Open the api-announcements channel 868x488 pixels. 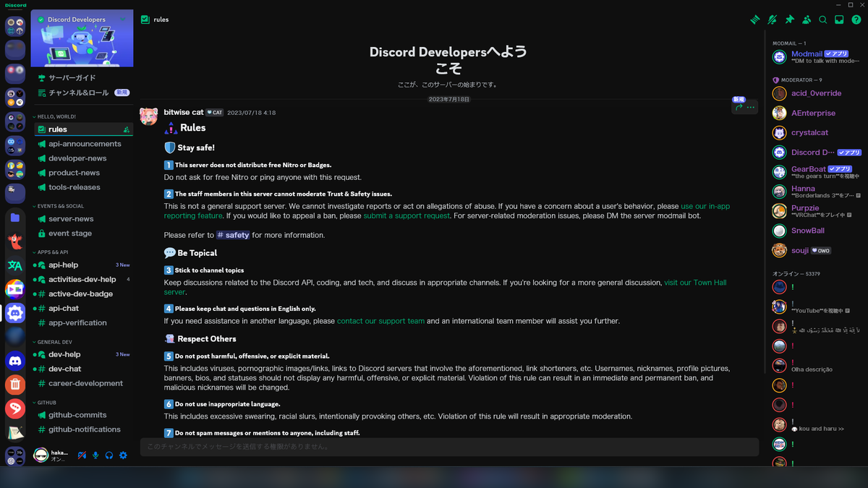click(84, 144)
